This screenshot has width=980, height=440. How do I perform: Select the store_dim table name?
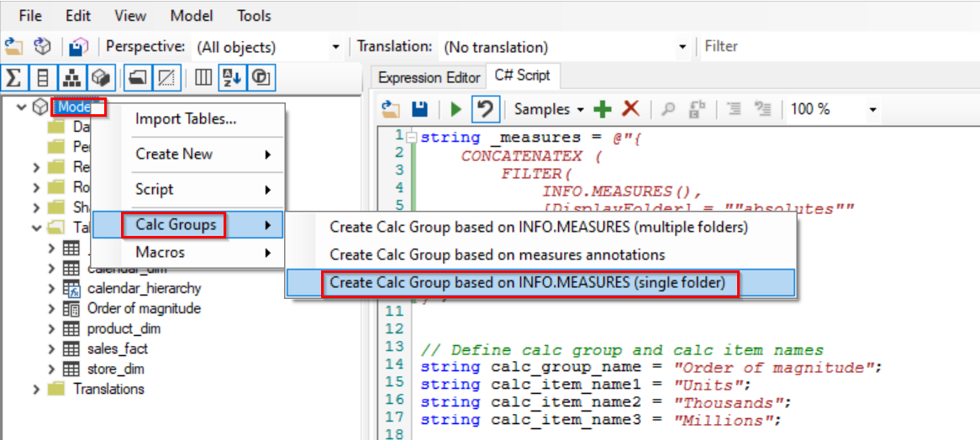(116, 369)
